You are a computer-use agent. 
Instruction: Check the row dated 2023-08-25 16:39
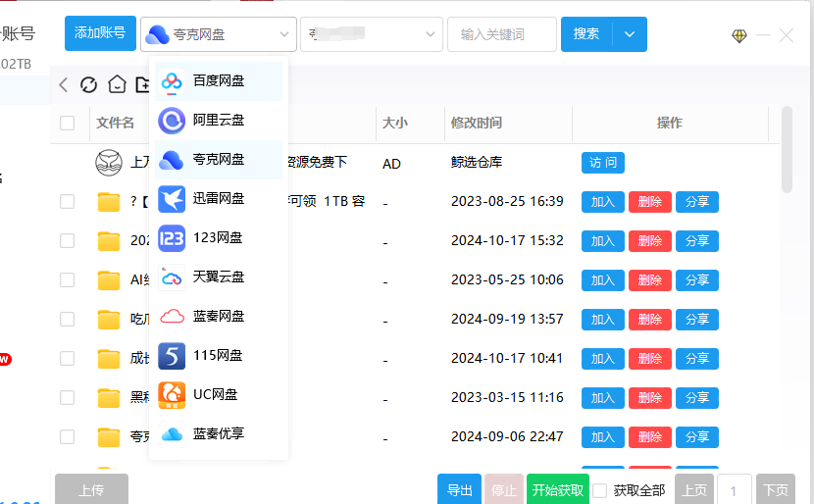67,201
